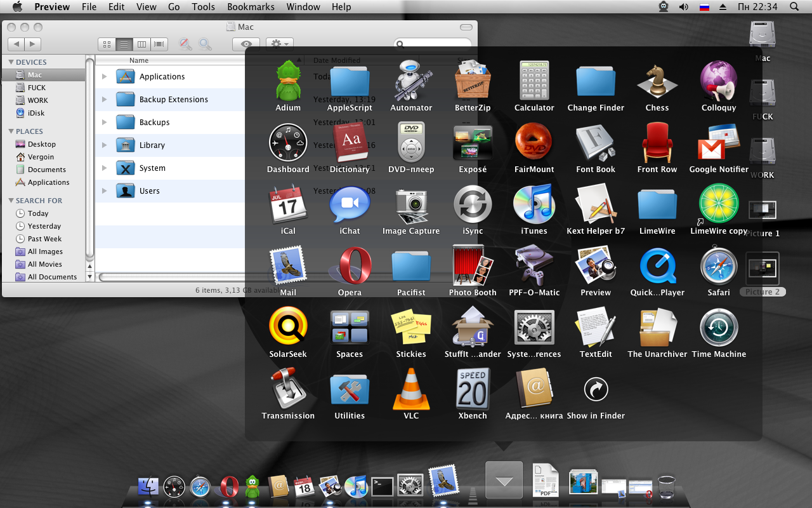Open Adium from the stack grid
Screen dimensions: 812x508
click(288, 81)
